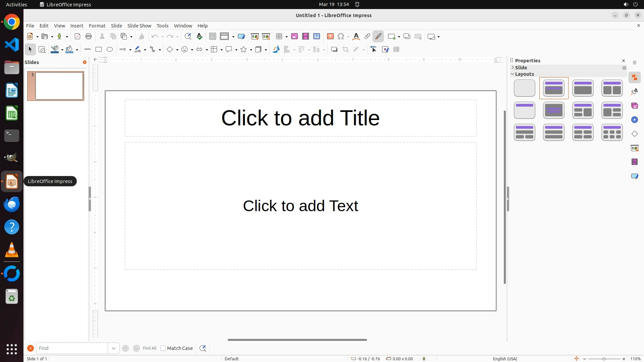This screenshot has width=644, height=362.
Task: Toggle the Shadow button in toolbar
Action: pos(334,50)
